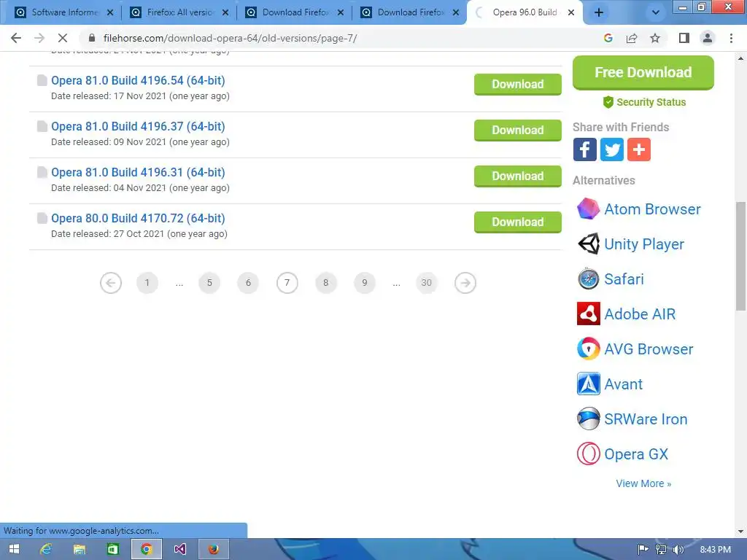Open the Atom Browser icon
This screenshot has height=560, width=747.
(x=589, y=209)
